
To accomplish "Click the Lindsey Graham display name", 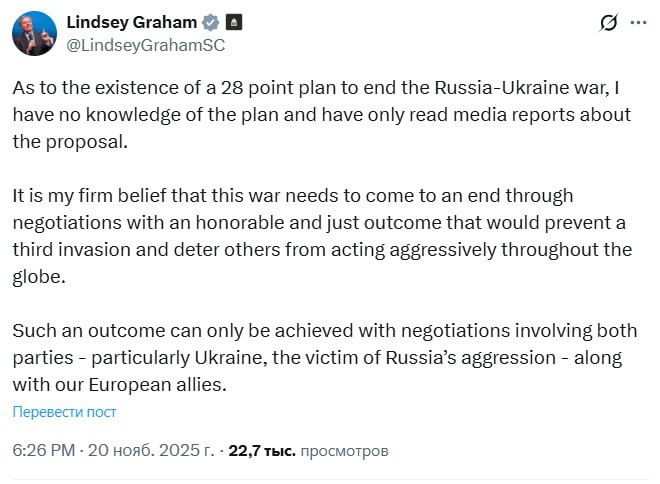I will point(132,21).
